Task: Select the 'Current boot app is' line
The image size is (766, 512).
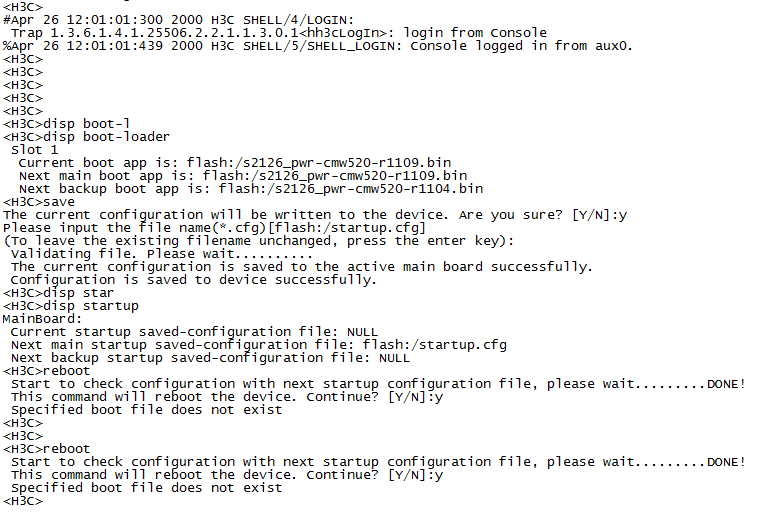Action: pyautogui.click(x=235, y=162)
